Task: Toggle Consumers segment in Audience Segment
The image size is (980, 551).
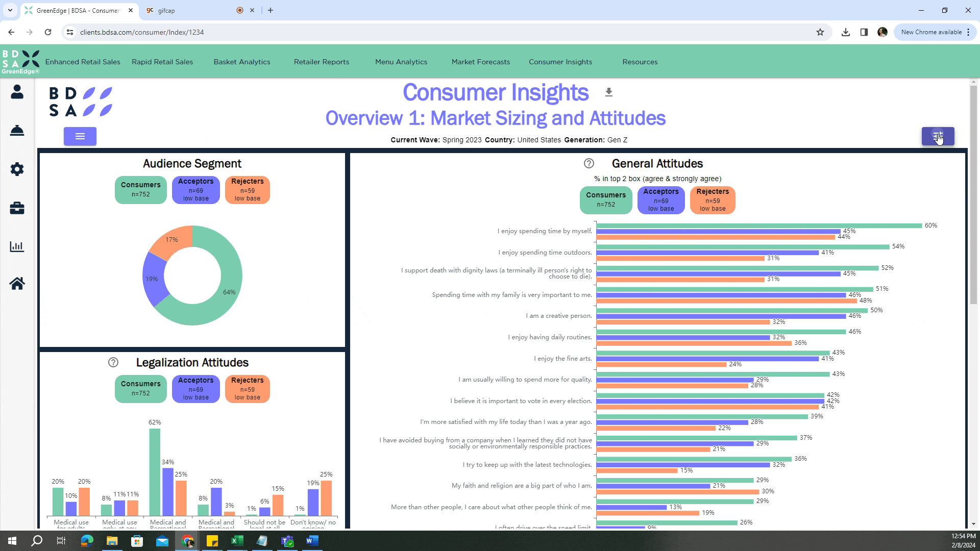Action: coord(140,189)
